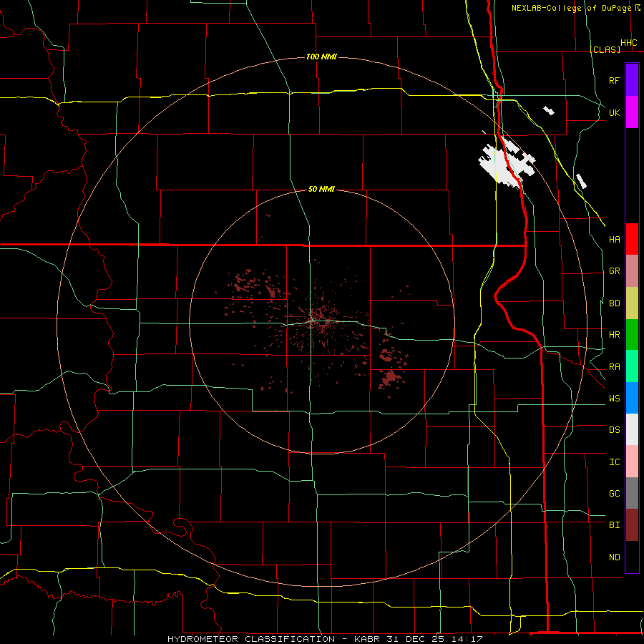The height and width of the screenshot is (644, 644).
Task: Pick the dark green HR legend swatch
Action: coord(632,335)
